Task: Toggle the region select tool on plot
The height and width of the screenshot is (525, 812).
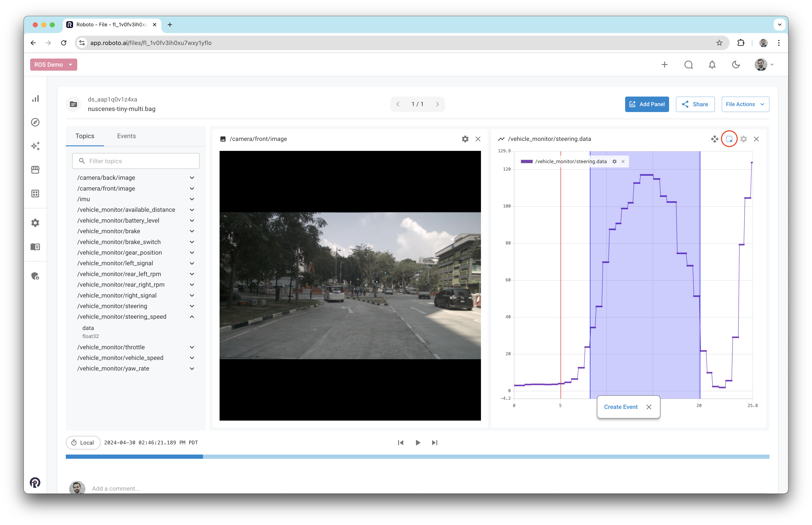Action: [729, 139]
